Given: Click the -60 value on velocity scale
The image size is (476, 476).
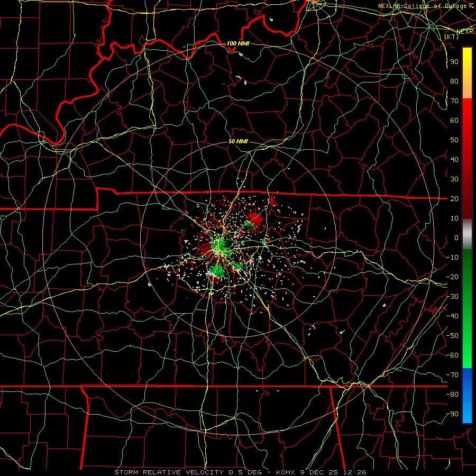Looking at the screenshot, I should [x=452, y=355].
